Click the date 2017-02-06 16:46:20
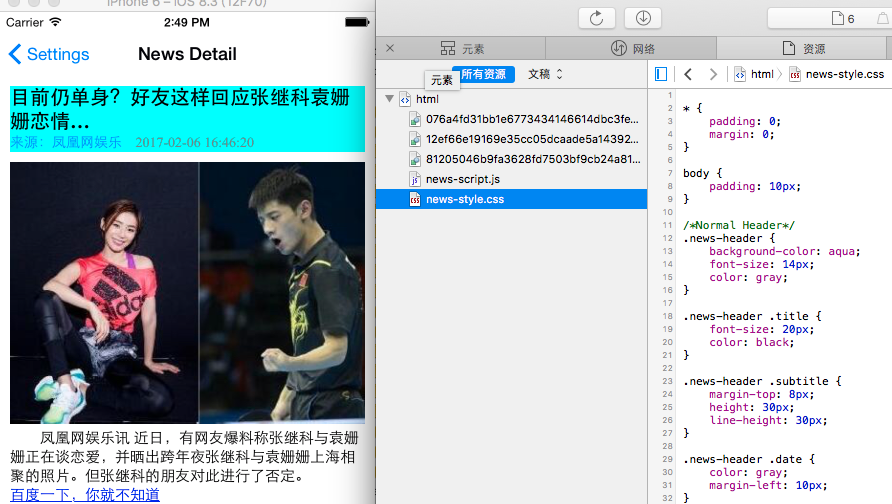The height and width of the screenshot is (504, 892). 195,142
